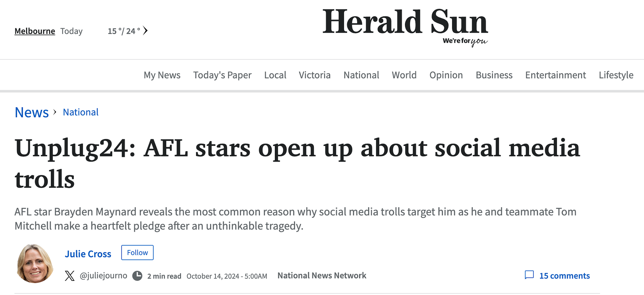The width and height of the screenshot is (644, 295).
Task: Open the World news section
Action: coord(404,75)
